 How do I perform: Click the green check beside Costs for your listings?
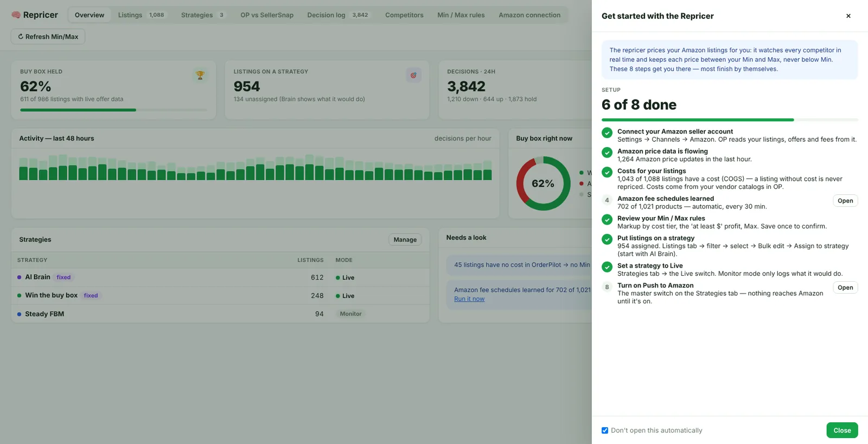tap(607, 173)
